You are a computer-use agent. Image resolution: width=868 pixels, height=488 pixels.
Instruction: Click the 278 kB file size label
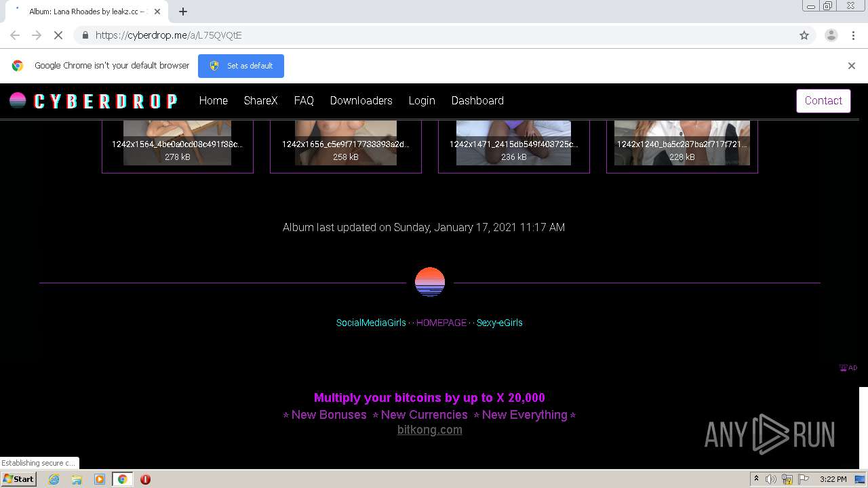click(x=178, y=157)
